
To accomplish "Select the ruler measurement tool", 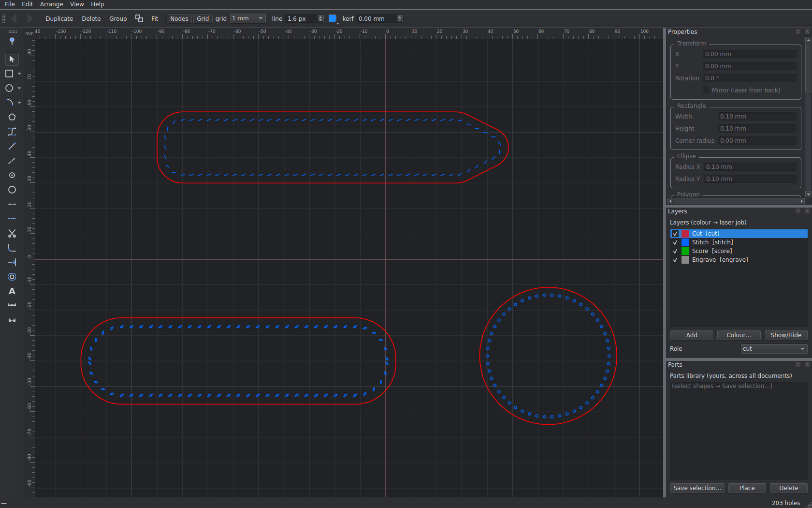I will tap(12, 306).
